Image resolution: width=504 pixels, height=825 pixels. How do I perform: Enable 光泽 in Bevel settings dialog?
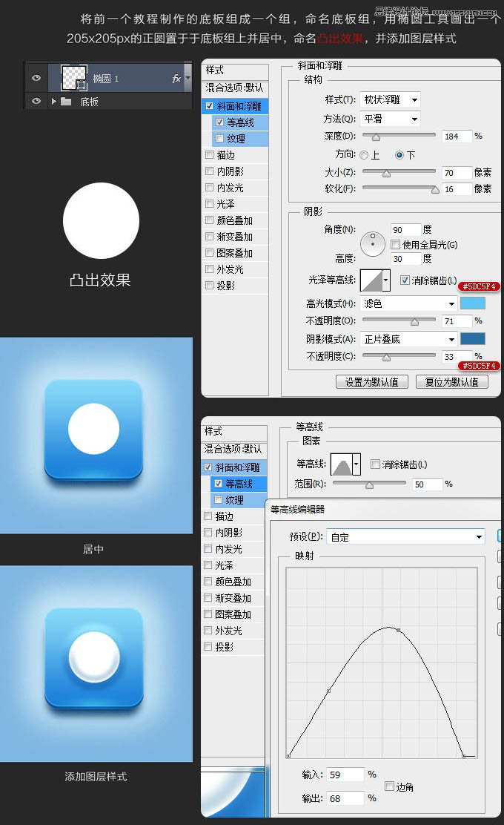coord(209,203)
